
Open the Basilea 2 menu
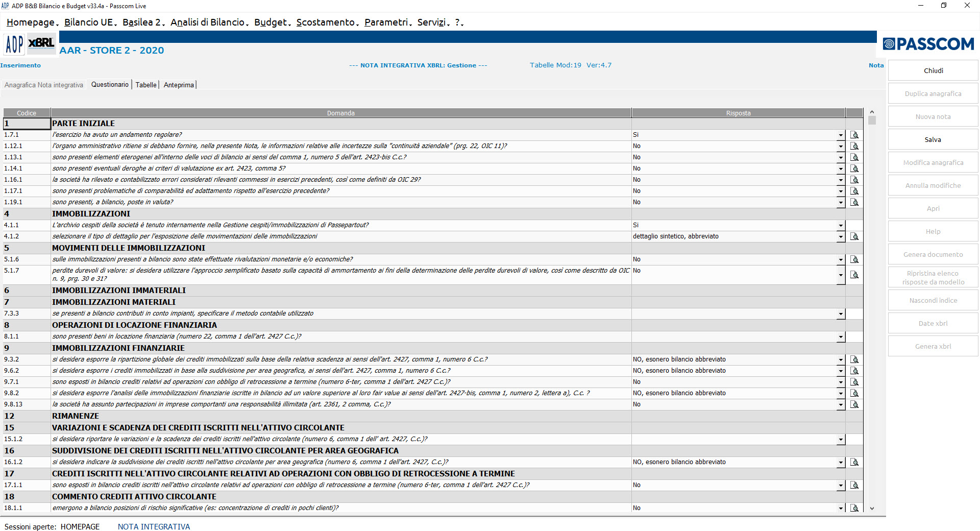point(143,22)
